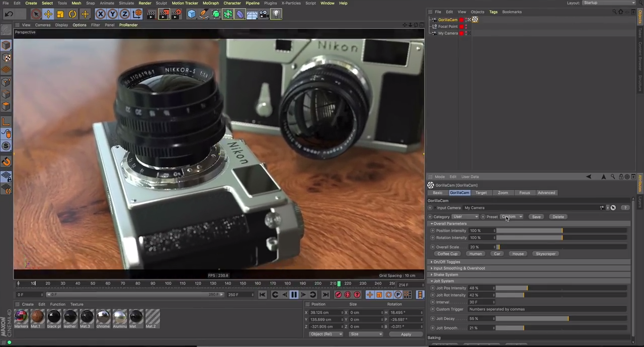The width and height of the screenshot is (644, 347).
Task: Open Object (Rel) coordinate dropdown
Action: point(326,334)
